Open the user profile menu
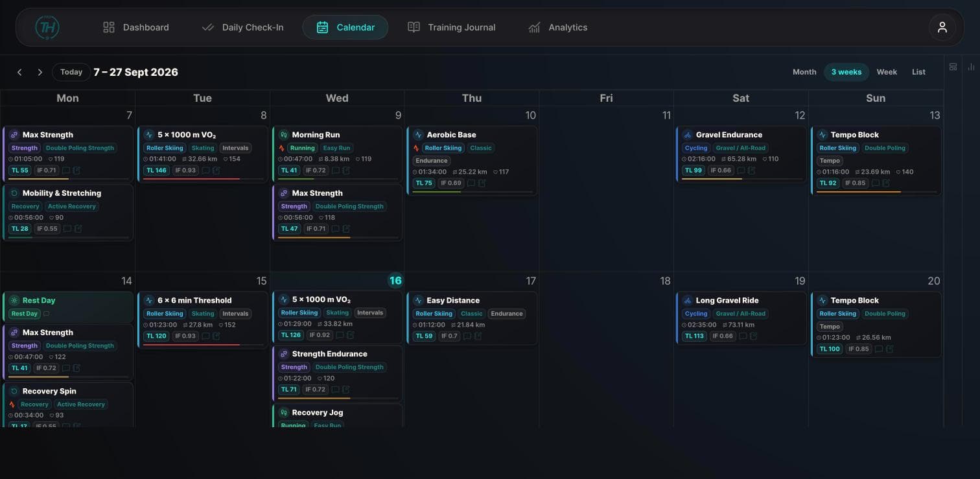This screenshot has height=479, width=980. coord(942,27)
